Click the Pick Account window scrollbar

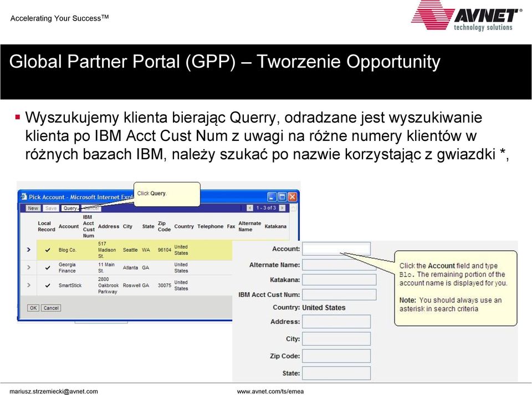click(x=294, y=208)
